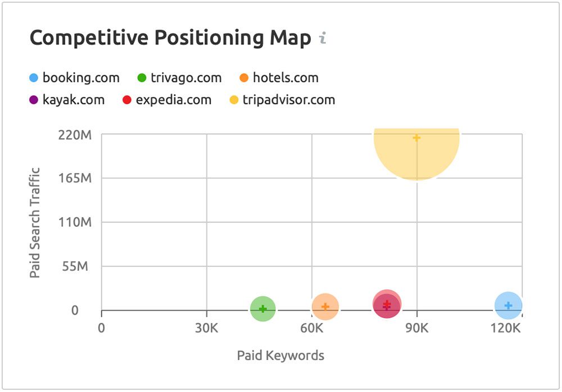Screen dimensions: 562x392
Task: Toggle trivago.com green legend dot
Action: click(142, 78)
